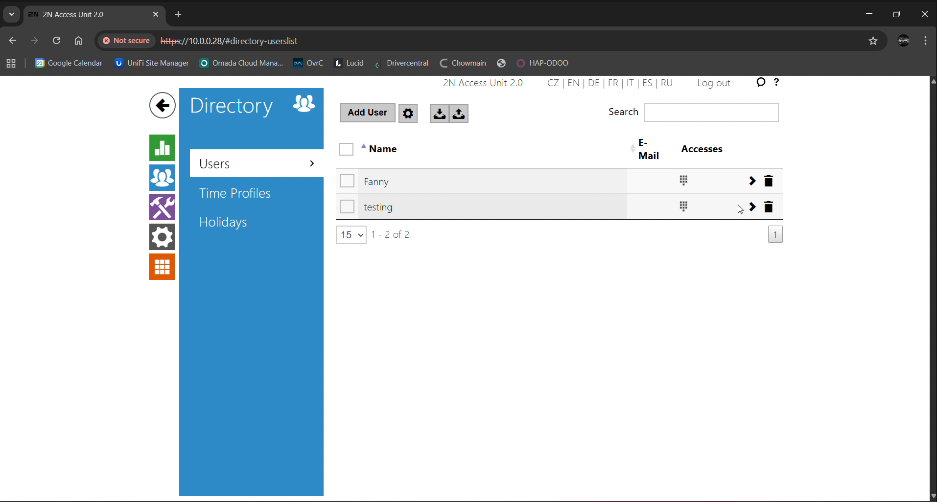Select Holidays in Directory menu
Screen dimensions: 937x502
tap(223, 222)
